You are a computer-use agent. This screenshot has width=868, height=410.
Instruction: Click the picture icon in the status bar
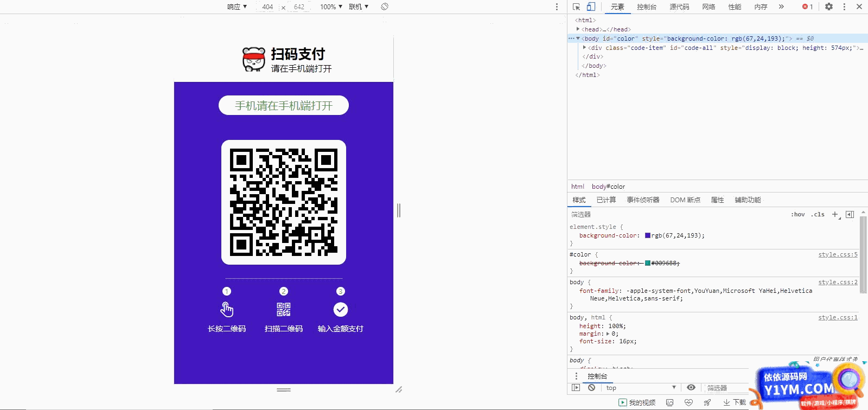click(670, 402)
